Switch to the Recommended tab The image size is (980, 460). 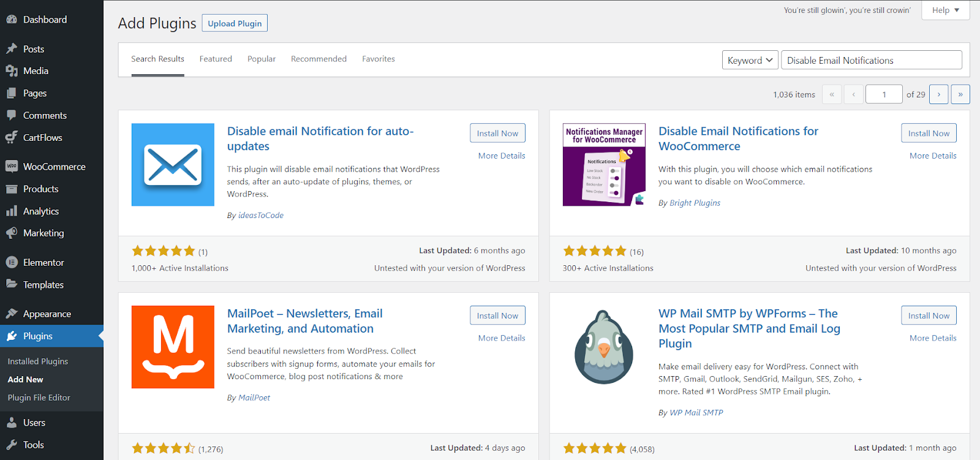[x=318, y=59]
